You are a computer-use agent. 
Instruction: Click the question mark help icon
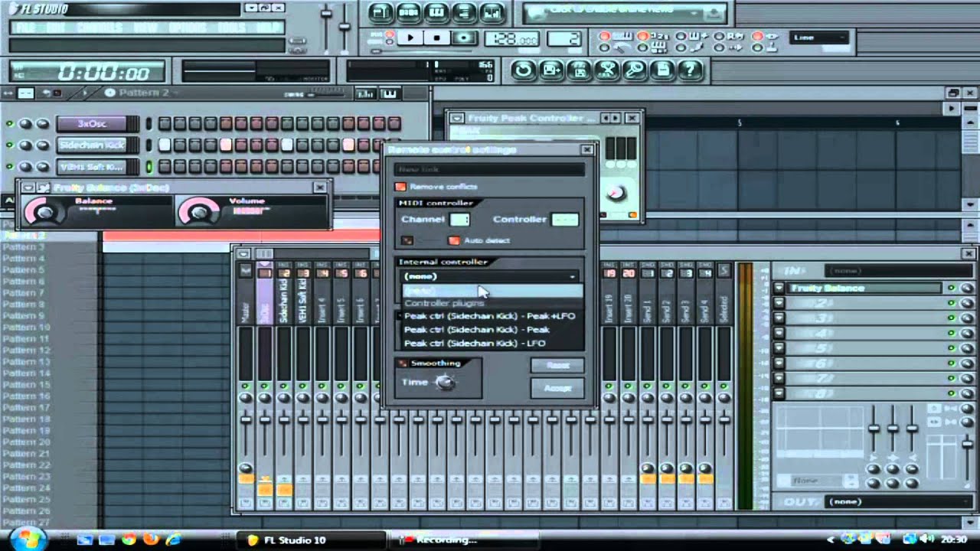tap(691, 70)
